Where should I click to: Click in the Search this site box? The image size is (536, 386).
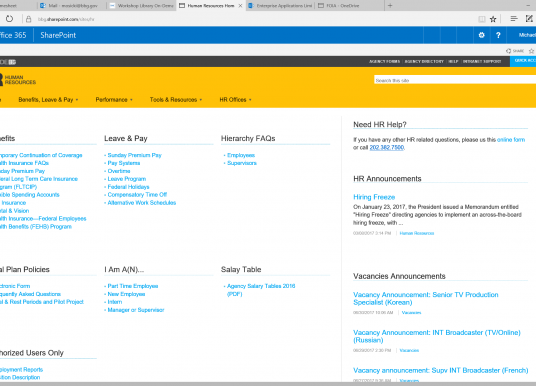tap(455, 80)
